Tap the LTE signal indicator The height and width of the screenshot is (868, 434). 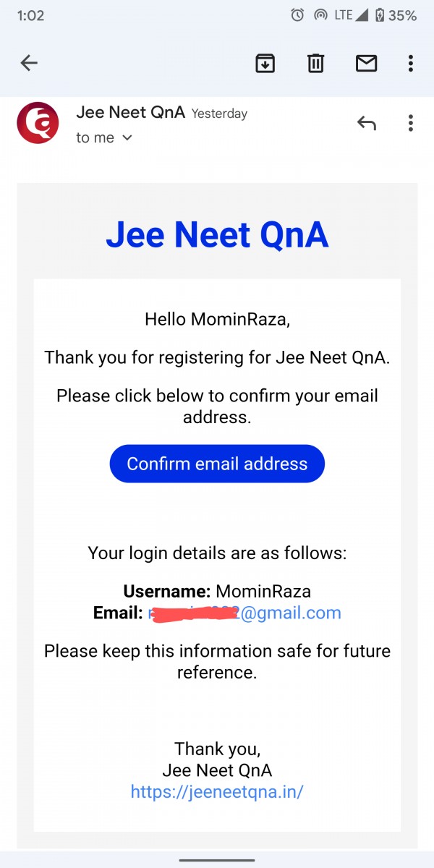(x=351, y=15)
